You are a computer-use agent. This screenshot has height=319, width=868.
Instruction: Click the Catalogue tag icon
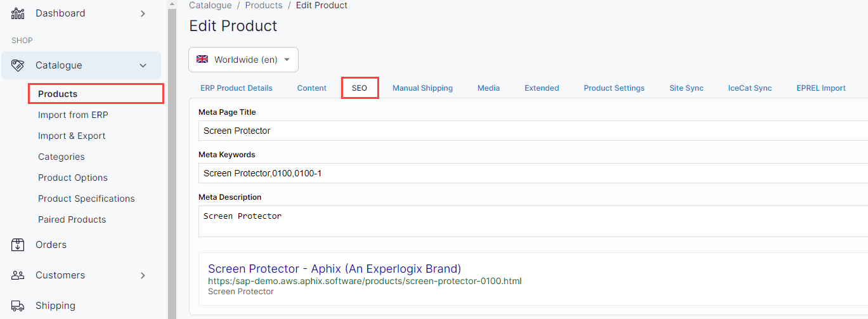click(18, 65)
